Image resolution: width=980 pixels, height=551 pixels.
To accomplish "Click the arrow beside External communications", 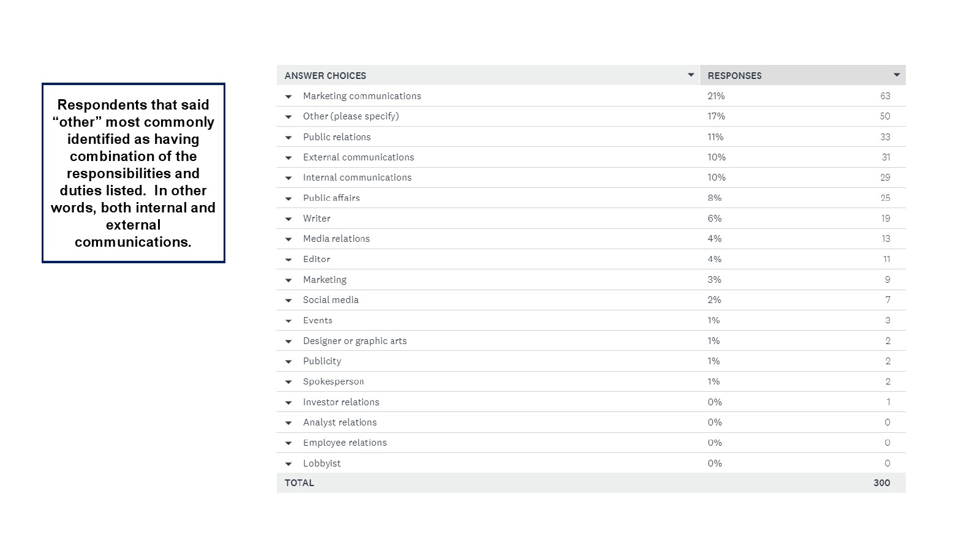I will click(x=288, y=158).
